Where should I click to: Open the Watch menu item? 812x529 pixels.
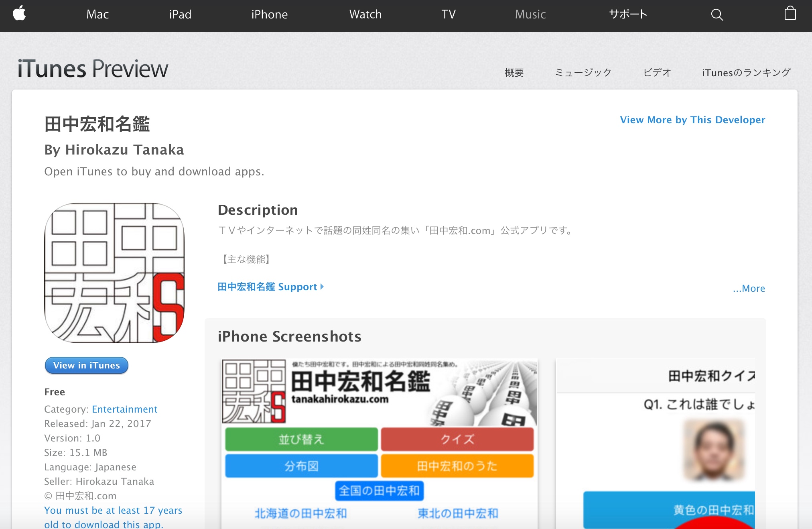tap(365, 14)
